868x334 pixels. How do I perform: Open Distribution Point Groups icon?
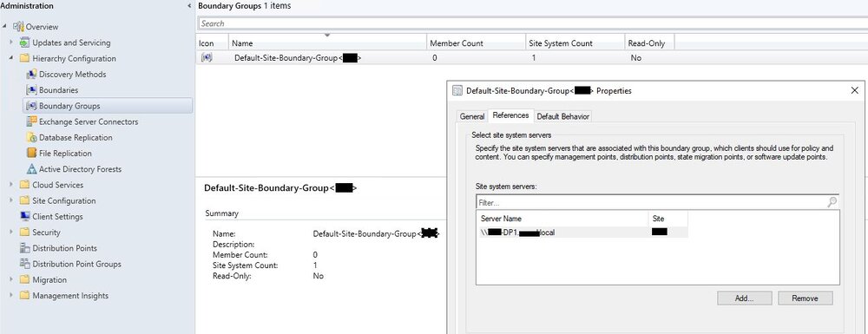coord(24,264)
